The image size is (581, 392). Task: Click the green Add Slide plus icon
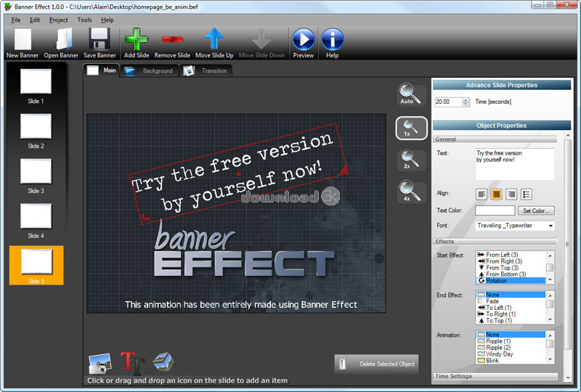click(137, 41)
